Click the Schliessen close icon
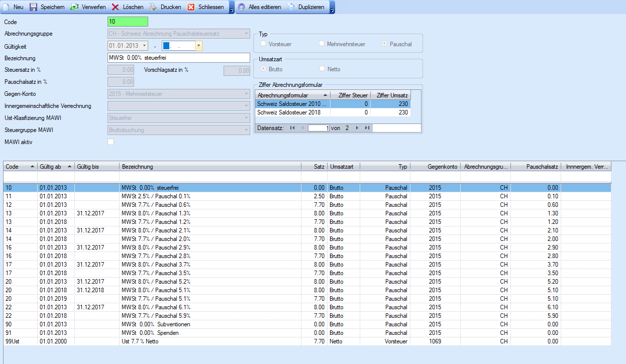626x364 pixels. (191, 7)
